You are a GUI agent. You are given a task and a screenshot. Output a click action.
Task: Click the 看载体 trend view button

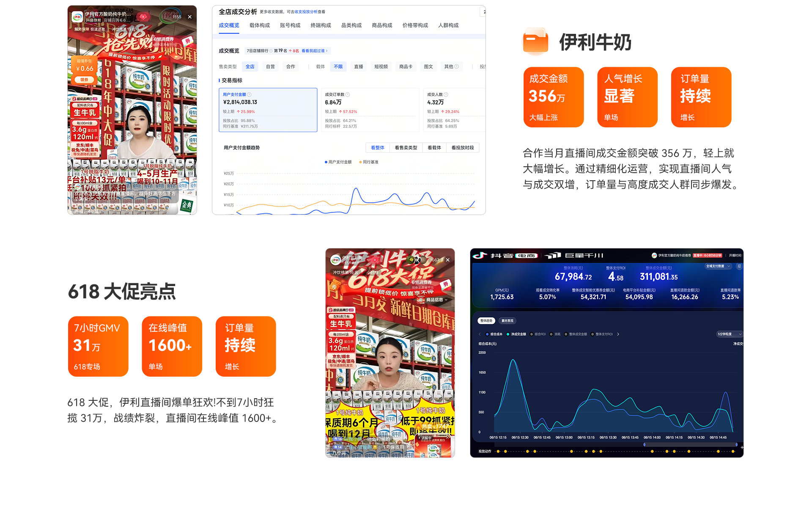point(434,148)
